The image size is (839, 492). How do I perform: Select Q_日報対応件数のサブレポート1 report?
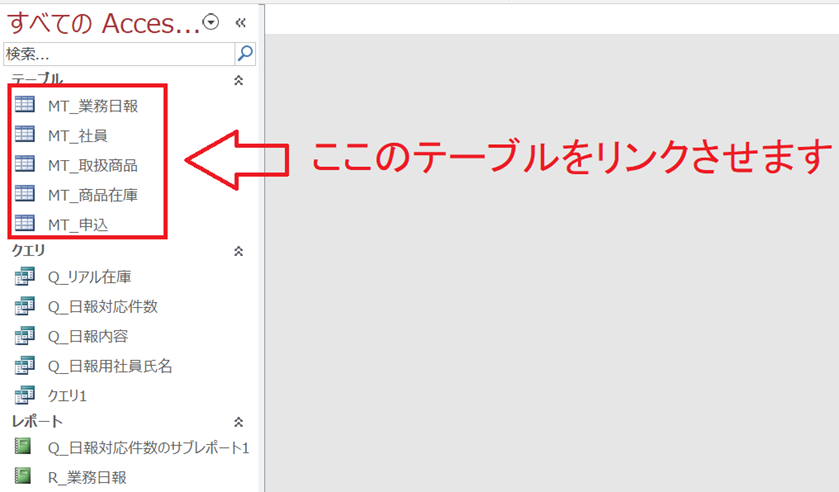pyautogui.click(x=148, y=447)
